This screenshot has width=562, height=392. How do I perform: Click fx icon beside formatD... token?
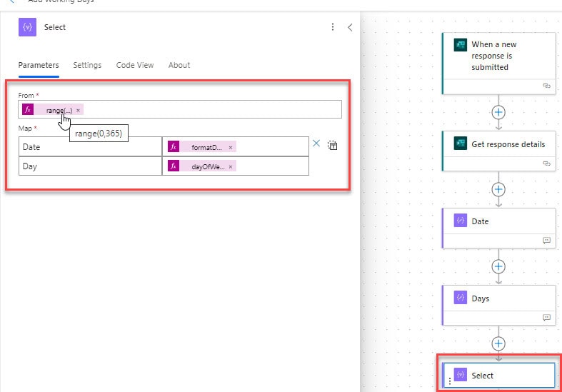[x=174, y=146]
